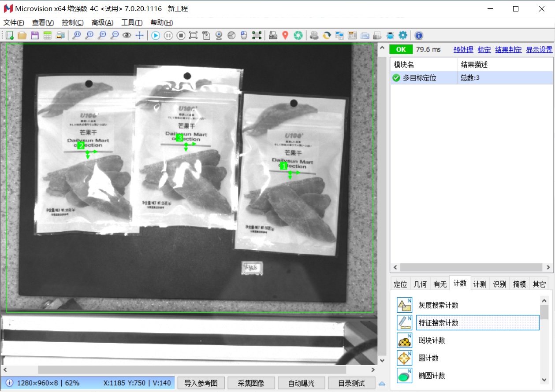
Task: Click the tool list scroll-down arrow
Action: tap(545, 380)
